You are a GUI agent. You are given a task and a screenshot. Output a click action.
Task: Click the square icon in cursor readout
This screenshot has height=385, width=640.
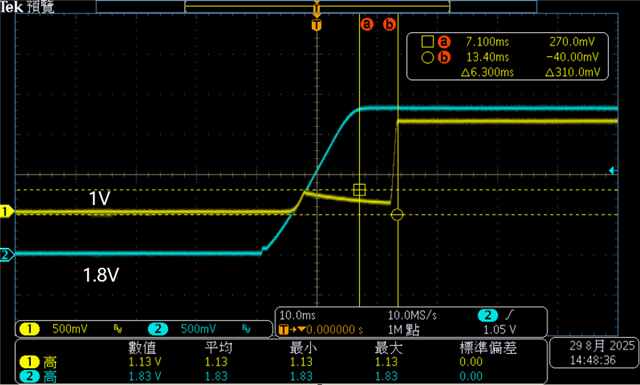point(427,41)
